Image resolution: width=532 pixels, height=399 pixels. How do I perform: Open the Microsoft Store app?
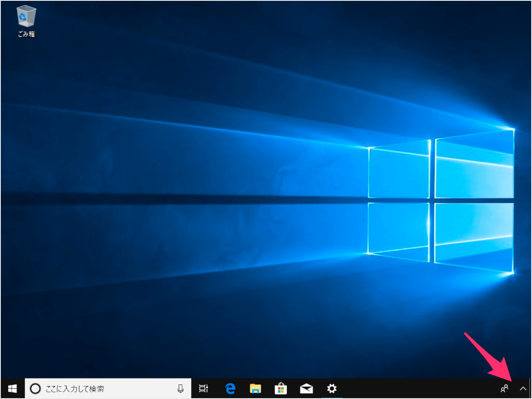click(281, 389)
